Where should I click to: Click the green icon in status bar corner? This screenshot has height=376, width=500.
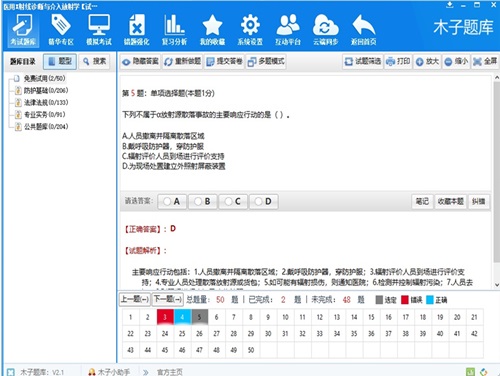tap(470, 372)
